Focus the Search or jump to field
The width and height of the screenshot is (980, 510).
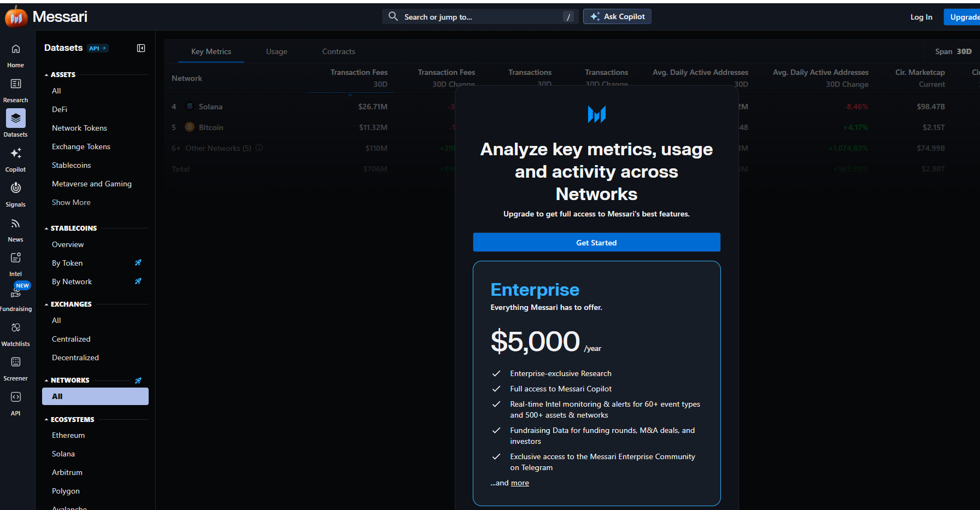(x=480, y=16)
